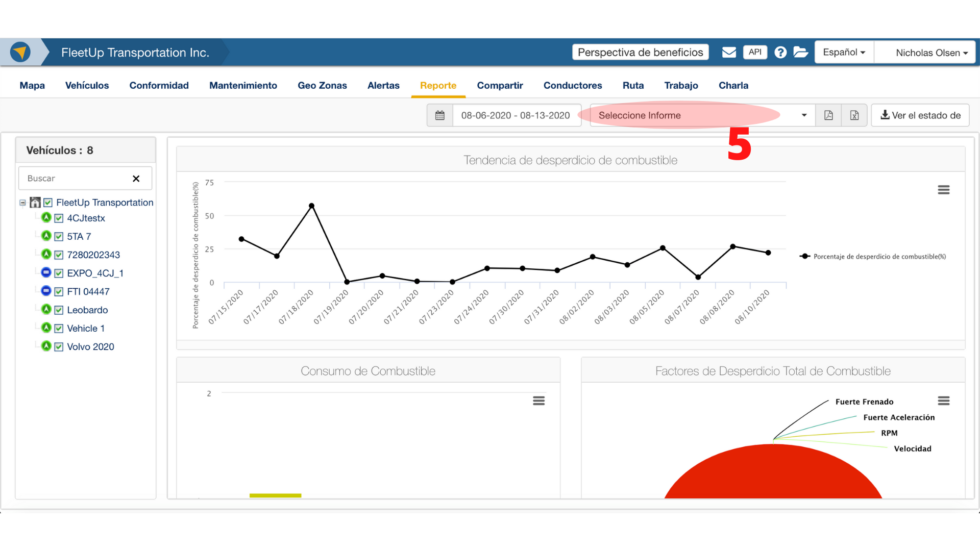Click the blue status icon for FTI 04447

pyautogui.click(x=46, y=291)
